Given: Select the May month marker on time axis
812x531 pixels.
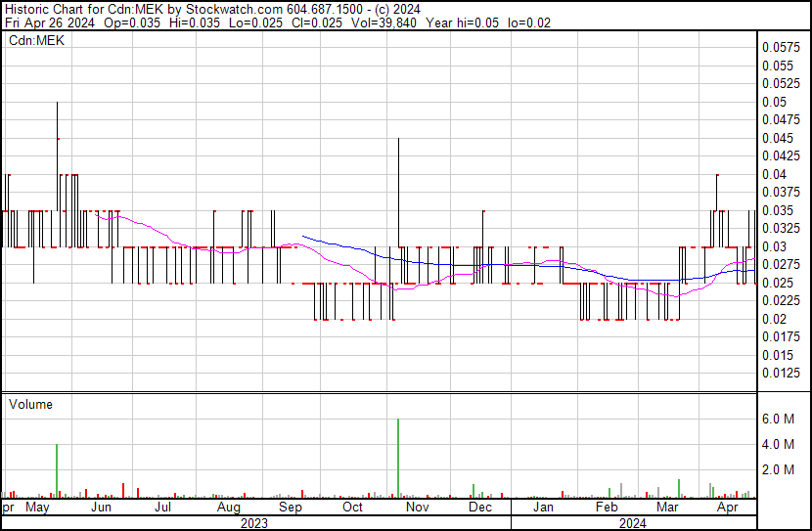Looking at the screenshot, I should click(38, 508).
